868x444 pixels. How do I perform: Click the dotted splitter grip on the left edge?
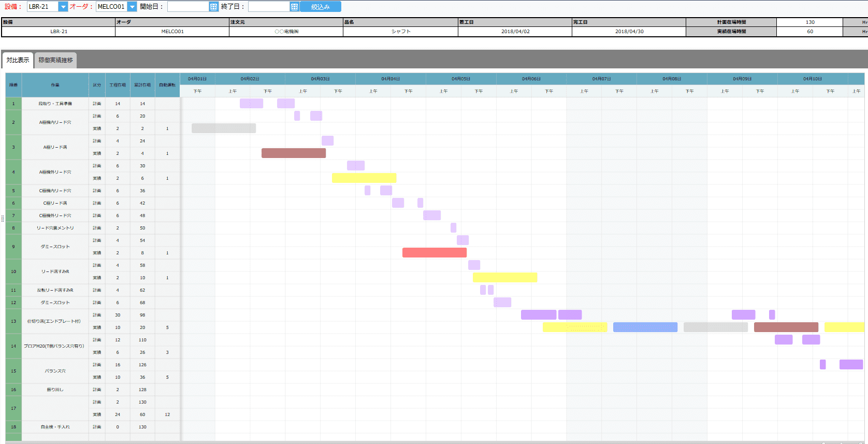3,219
